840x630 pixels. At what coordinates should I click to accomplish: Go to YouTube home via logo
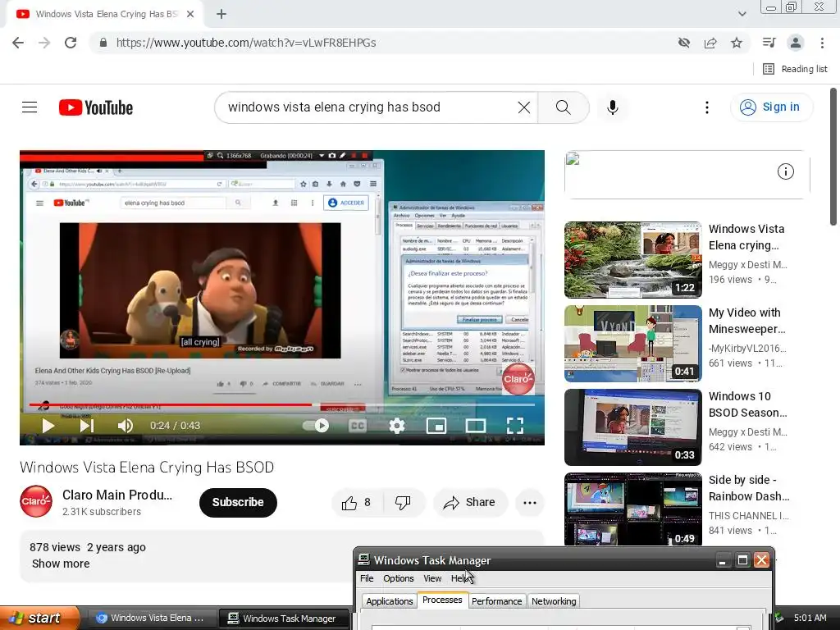(96, 107)
